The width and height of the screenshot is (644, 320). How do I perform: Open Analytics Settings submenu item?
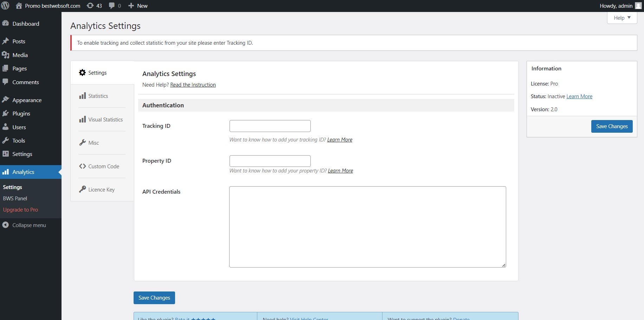(x=12, y=187)
